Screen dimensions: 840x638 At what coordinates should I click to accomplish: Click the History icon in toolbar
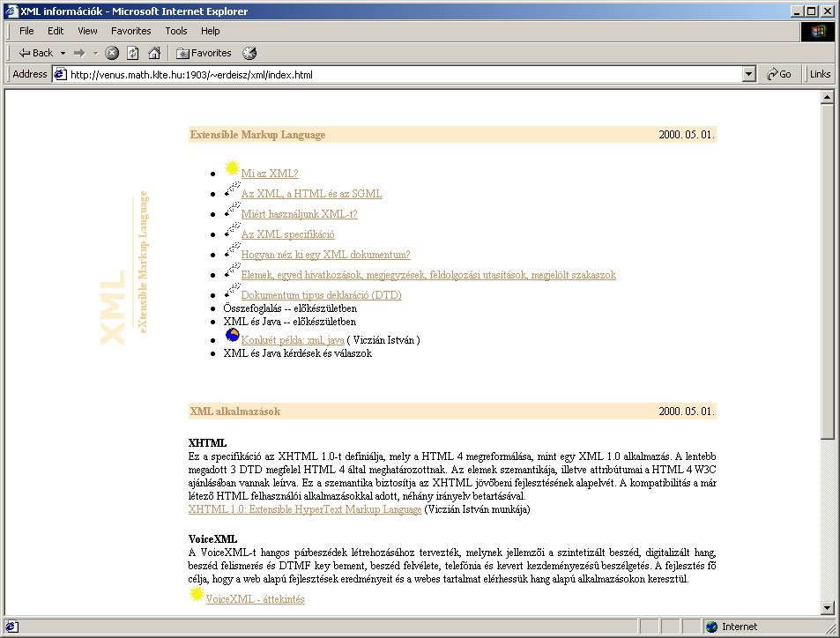[x=249, y=53]
